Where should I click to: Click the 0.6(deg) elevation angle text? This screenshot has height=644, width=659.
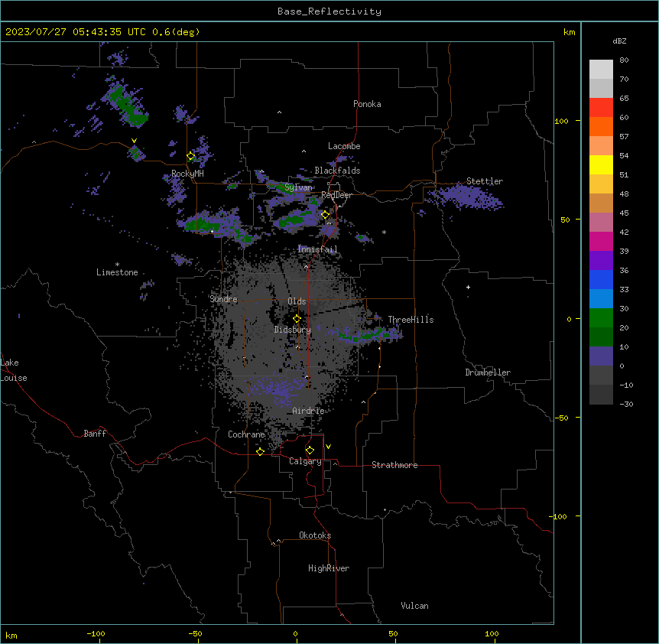click(x=176, y=32)
